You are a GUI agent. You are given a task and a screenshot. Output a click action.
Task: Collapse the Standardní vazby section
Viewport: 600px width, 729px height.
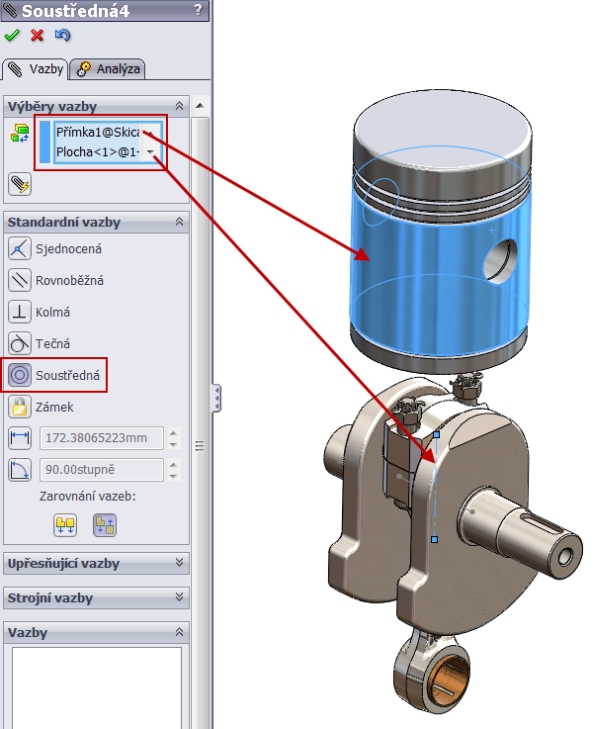[x=179, y=222]
